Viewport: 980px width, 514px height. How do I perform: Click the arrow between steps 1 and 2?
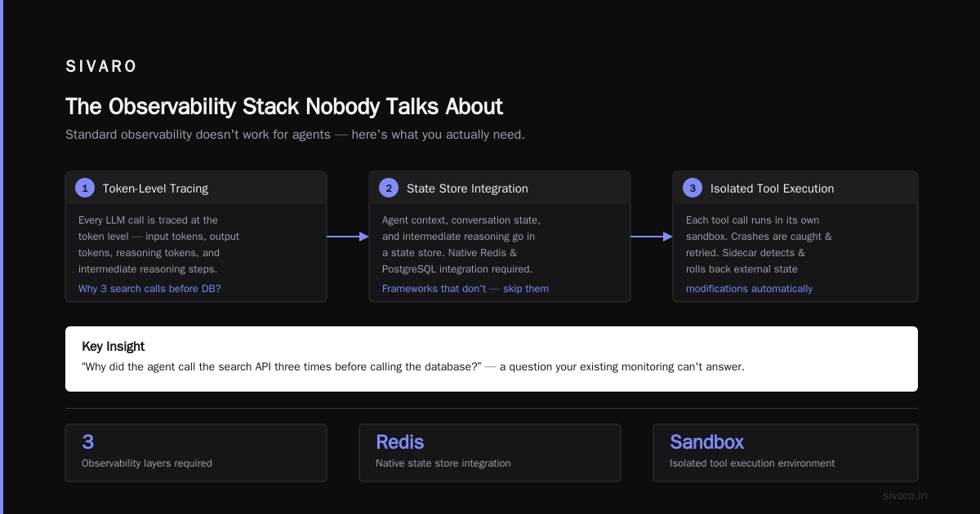[348, 237]
